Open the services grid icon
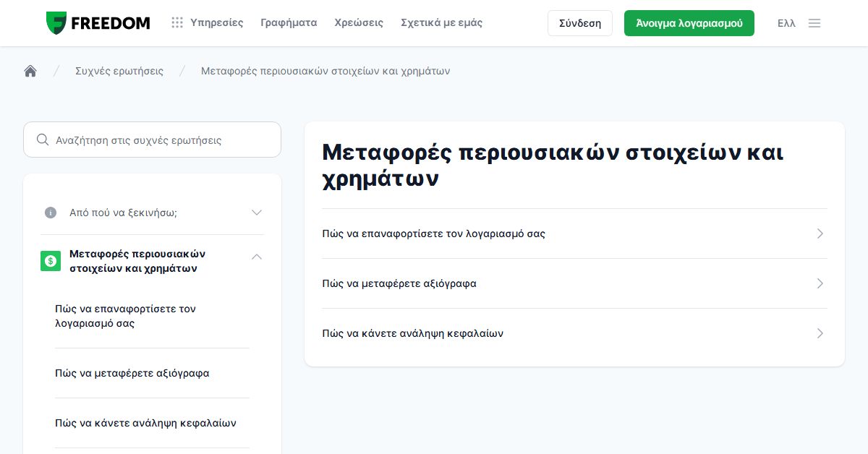Screen dimensions: 868x454 pos(177,23)
